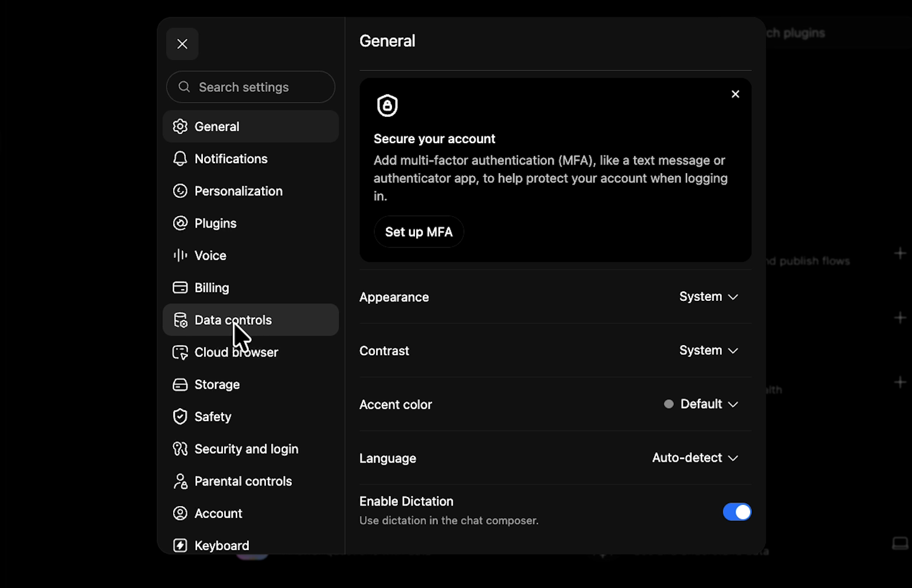Click the Voice waveform icon
912x588 pixels.
point(180,255)
